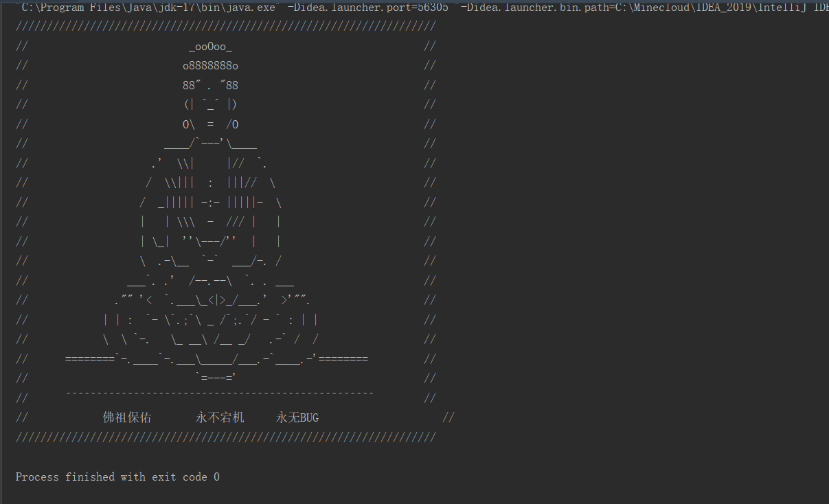Click the top slash comment border line
829x504 pixels.
tap(225, 26)
